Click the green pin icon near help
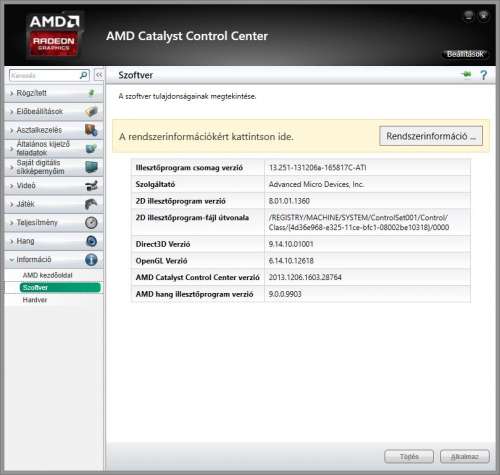500x475 pixels. [467, 74]
